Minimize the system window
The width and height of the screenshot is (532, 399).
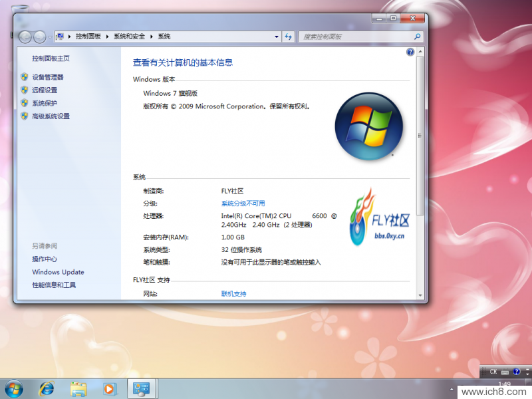pyautogui.click(x=379, y=19)
